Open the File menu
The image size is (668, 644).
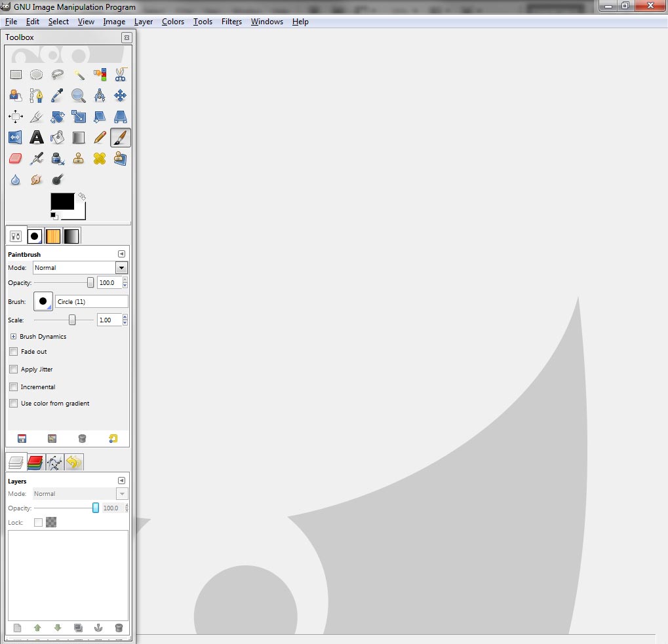(x=11, y=22)
